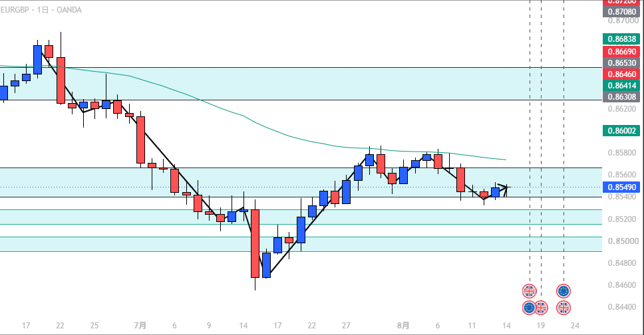Click the 0.84400 price axis tick
The height and width of the screenshot is (335, 644).
pyautogui.click(x=623, y=306)
